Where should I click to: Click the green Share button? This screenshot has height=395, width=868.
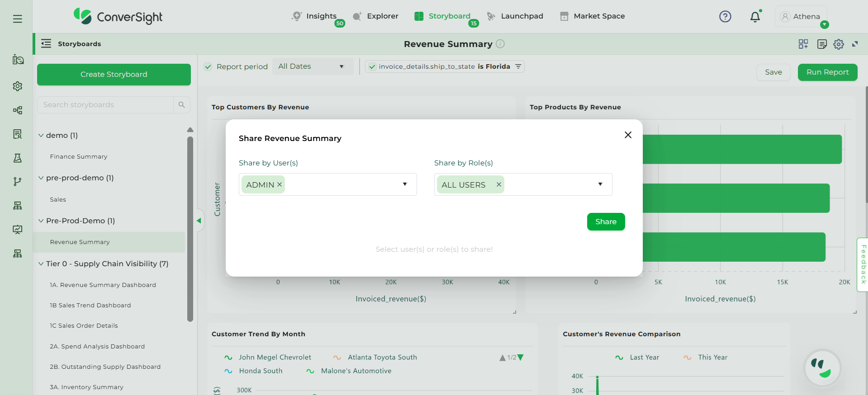606,222
